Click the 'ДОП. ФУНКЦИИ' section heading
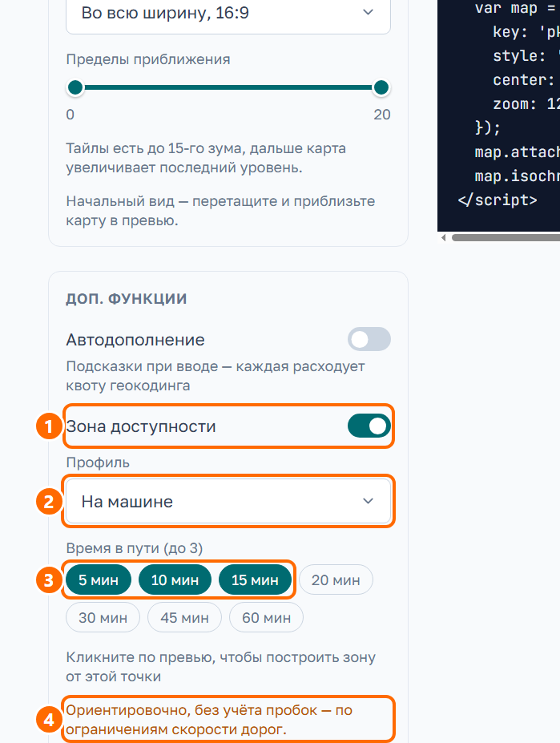This screenshot has width=560, height=743. (126, 299)
